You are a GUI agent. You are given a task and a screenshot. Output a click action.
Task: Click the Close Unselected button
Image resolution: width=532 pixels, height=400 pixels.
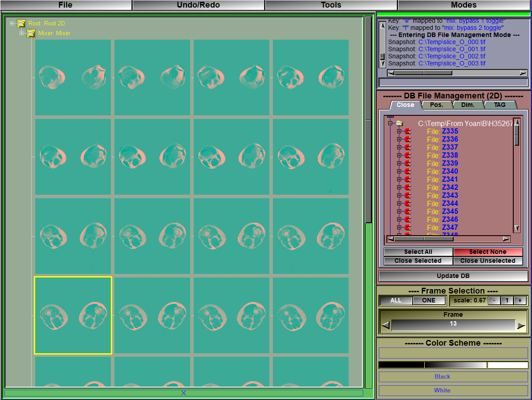pos(488,261)
